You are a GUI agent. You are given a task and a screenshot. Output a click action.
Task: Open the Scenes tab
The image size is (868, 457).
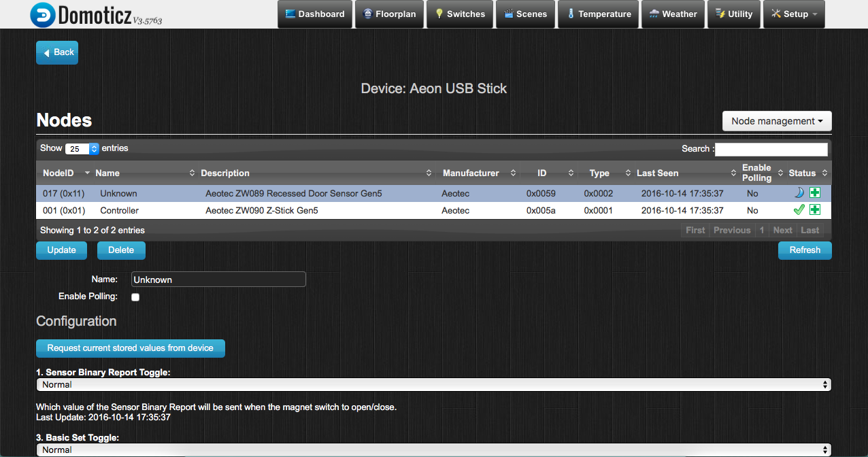526,14
